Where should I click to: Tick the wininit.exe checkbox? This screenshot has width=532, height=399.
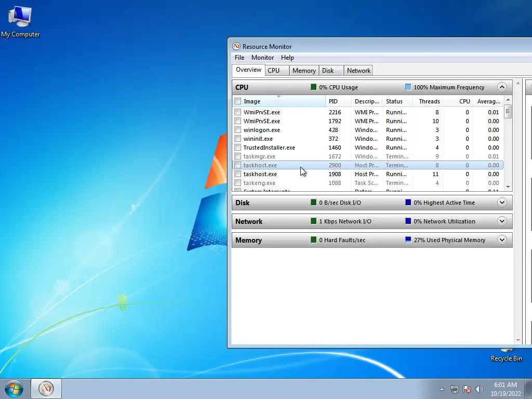tap(238, 138)
